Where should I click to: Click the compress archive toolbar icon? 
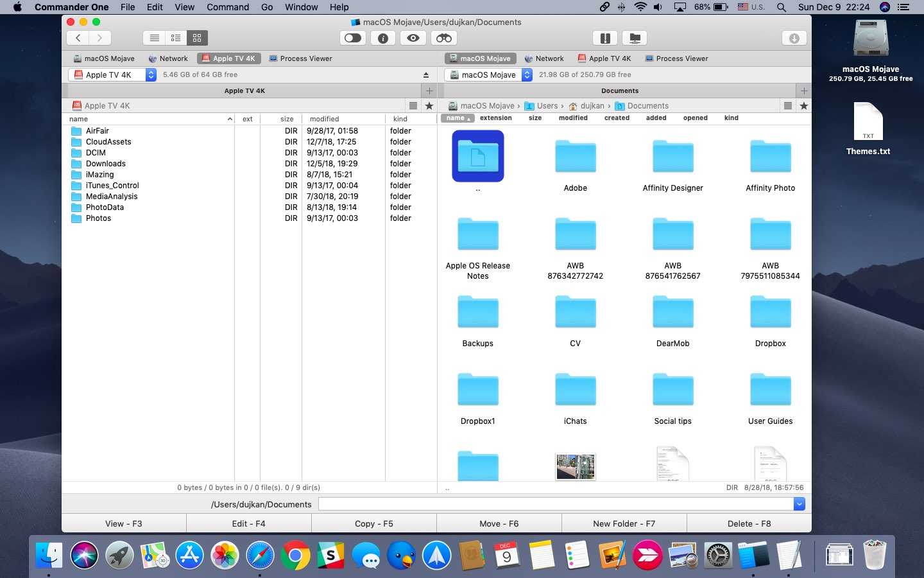pyautogui.click(x=604, y=38)
